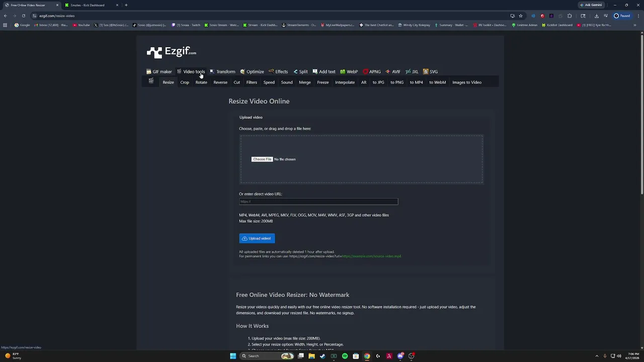This screenshot has width=644, height=362.
Task: Open the Windy City Roleplay bookmark
Action: coord(415,25)
